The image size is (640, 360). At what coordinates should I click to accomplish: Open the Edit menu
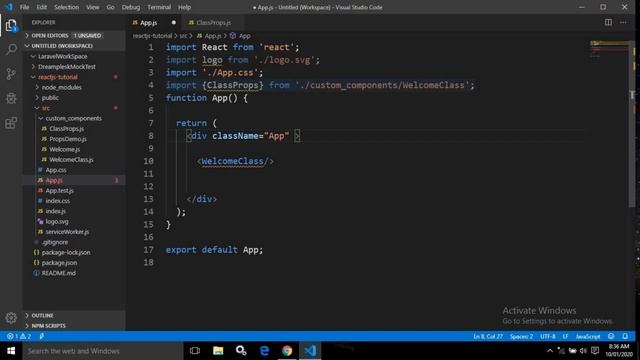42,7
